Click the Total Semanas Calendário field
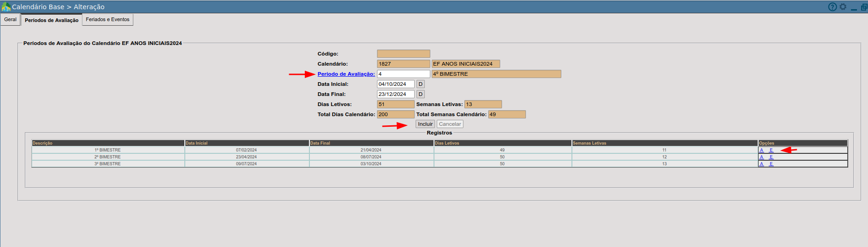The image size is (868, 247). click(x=507, y=114)
